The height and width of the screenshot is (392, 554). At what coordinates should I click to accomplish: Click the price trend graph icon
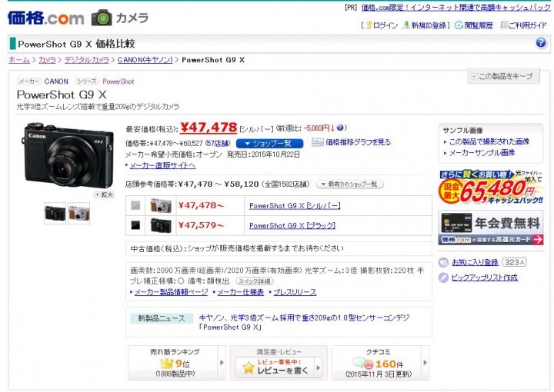[x=318, y=142]
